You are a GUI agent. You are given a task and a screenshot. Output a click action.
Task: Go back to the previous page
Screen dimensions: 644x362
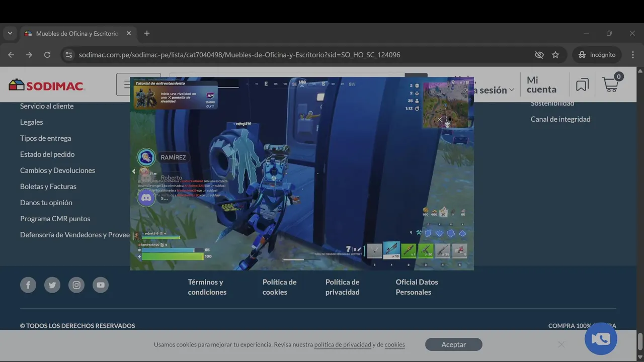[x=11, y=55]
